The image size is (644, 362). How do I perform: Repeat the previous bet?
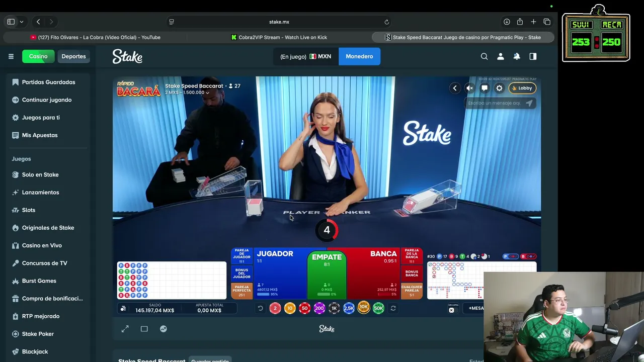click(x=393, y=308)
